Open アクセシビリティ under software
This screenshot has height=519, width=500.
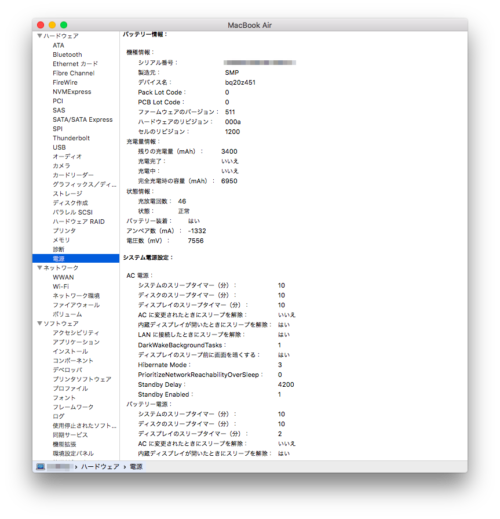(76, 333)
